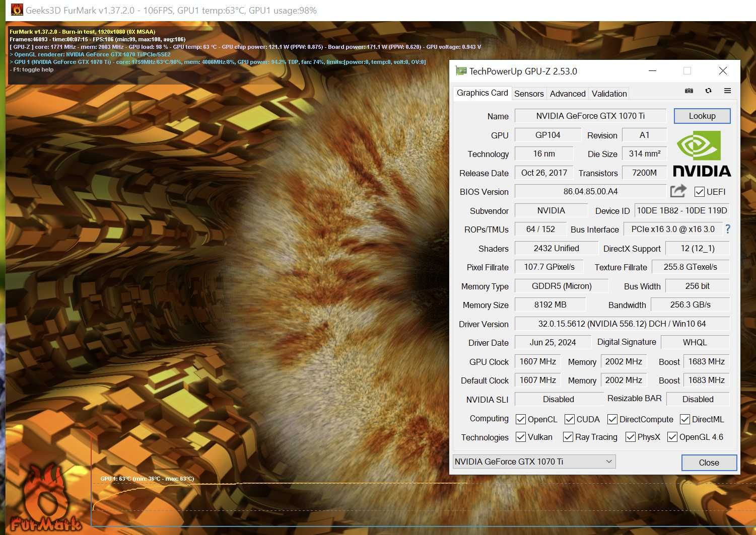This screenshot has width=756, height=535.
Task: Toggle the Vulkan checkbox
Action: tap(521, 437)
